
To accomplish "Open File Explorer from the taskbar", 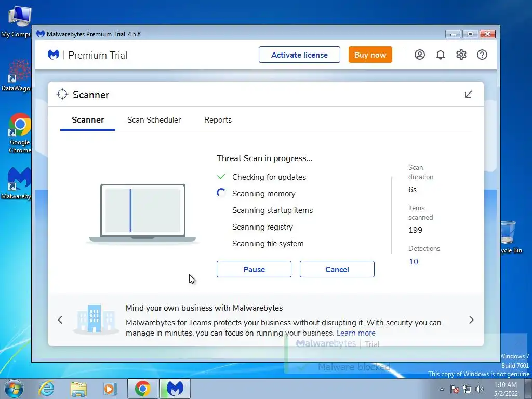I will (x=78, y=389).
